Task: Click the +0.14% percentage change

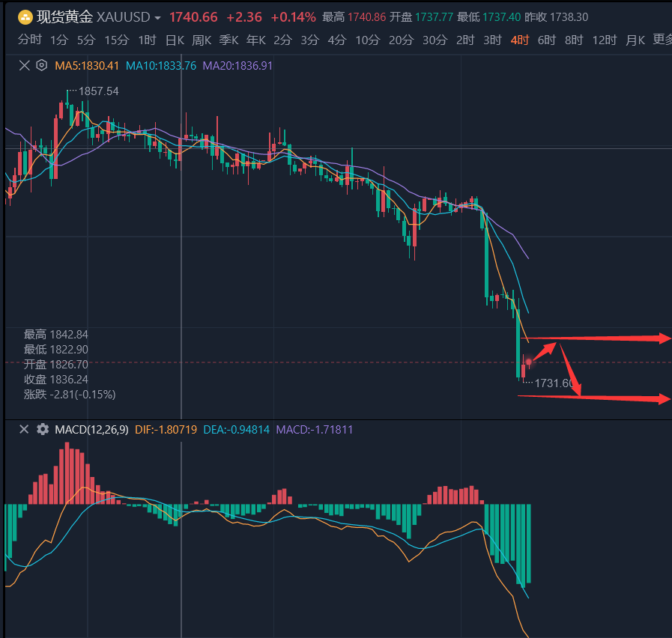Action: [294, 17]
